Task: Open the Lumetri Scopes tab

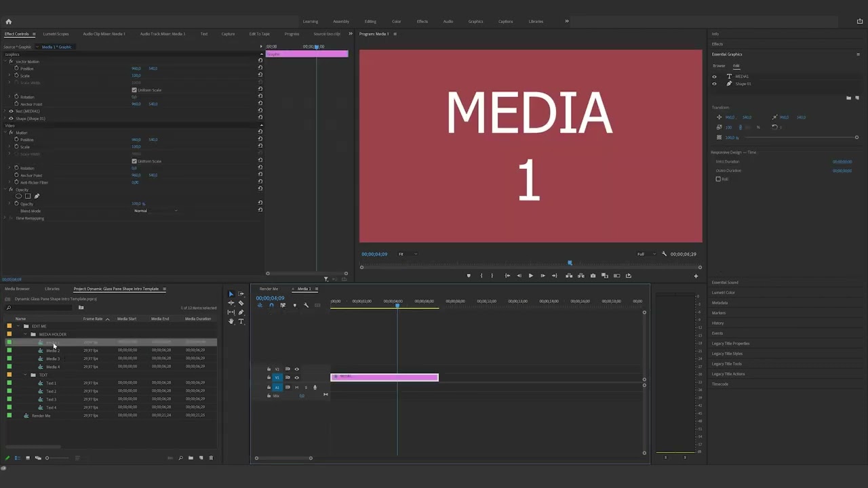Action: [x=56, y=34]
